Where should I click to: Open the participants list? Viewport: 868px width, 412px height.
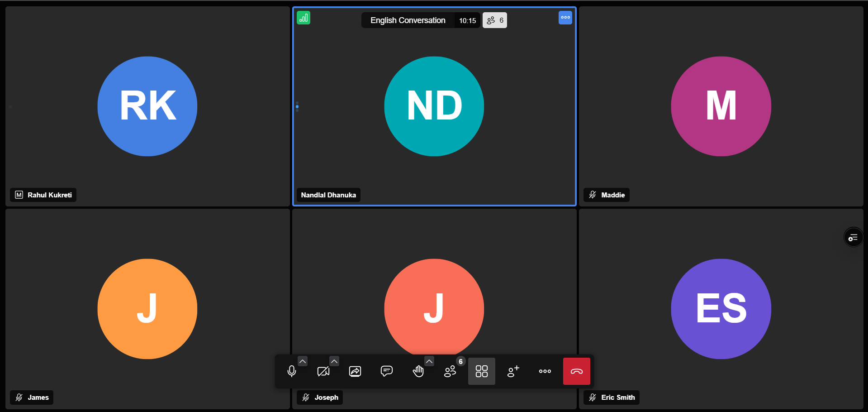pos(450,371)
